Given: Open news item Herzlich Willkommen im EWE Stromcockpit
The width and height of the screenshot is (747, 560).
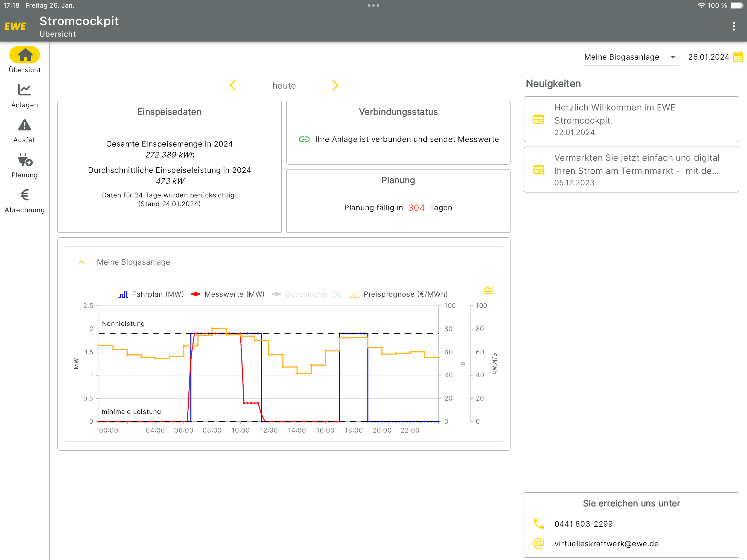Looking at the screenshot, I should click(631, 119).
